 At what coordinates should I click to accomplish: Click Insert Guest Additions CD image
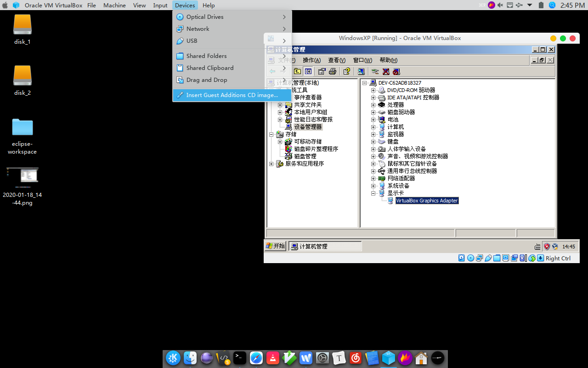pyautogui.click(x=232, y=95)
